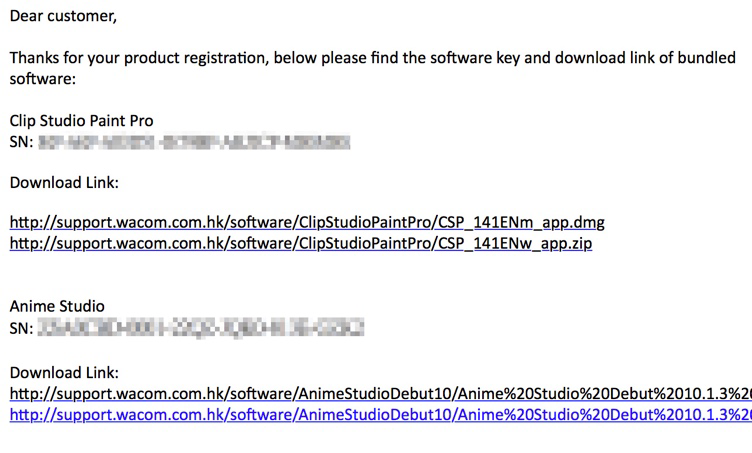Open the CSP_141ENm_app.dmg download link
This screenshot has height=453, width=752.
tap(307, 222)
